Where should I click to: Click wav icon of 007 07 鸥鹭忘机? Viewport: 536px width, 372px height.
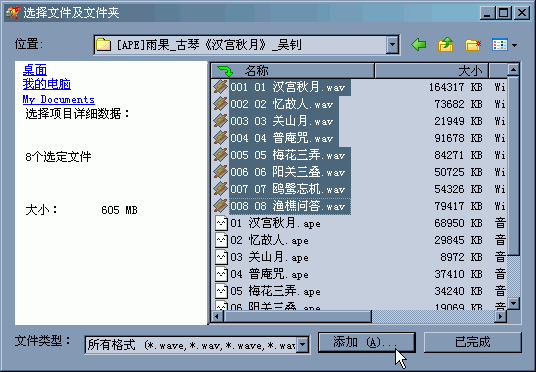(220, 189)
